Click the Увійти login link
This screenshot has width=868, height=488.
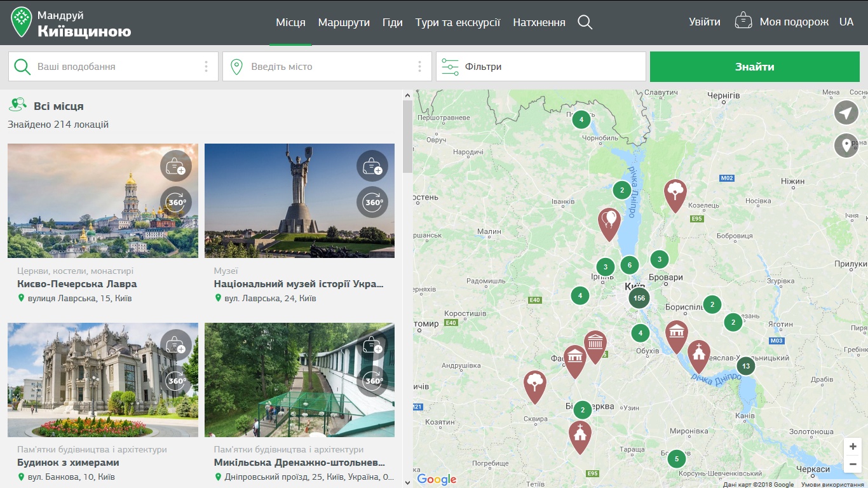pyautogui.click(x=705, y=22)
